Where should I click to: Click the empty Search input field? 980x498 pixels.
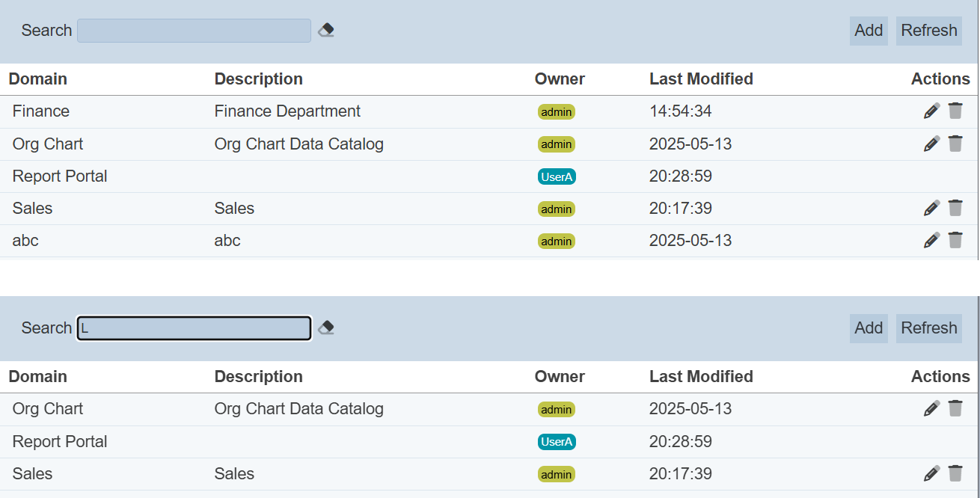point(194,31)
